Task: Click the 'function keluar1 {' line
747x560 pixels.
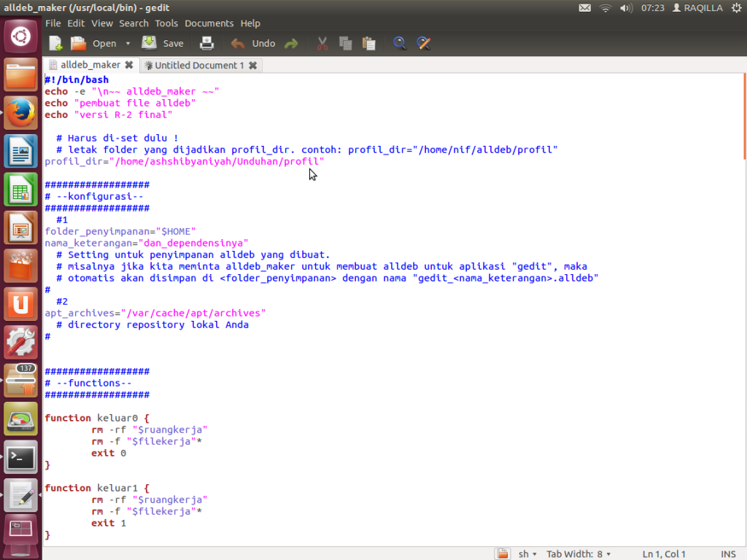Action: pyautogui.click(x=97, y=488)
